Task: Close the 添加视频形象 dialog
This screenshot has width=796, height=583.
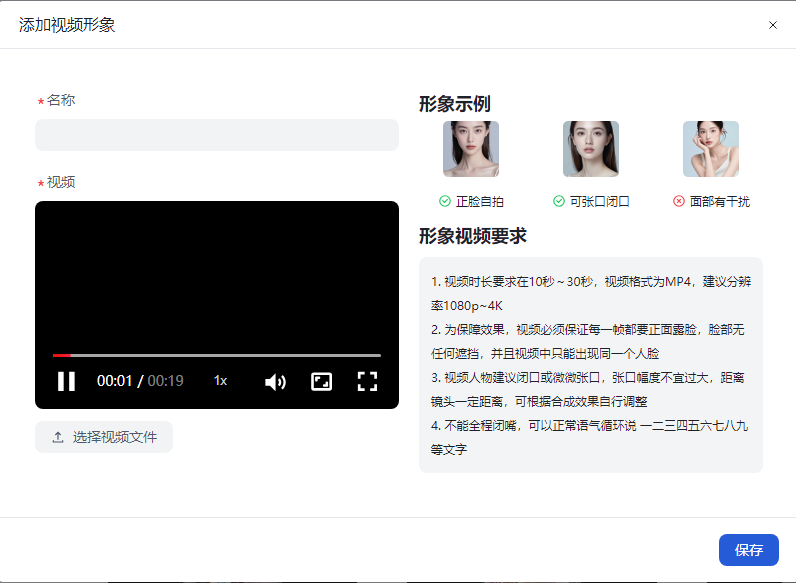Action: pos(772,25)
